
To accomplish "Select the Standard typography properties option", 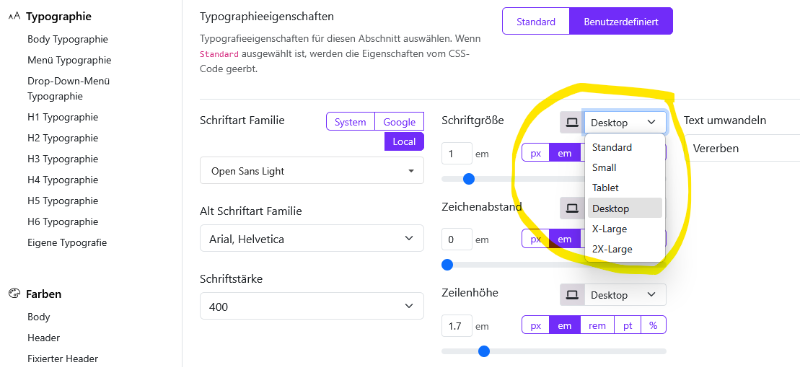I will pyautogui.click(x=536, y=21).
